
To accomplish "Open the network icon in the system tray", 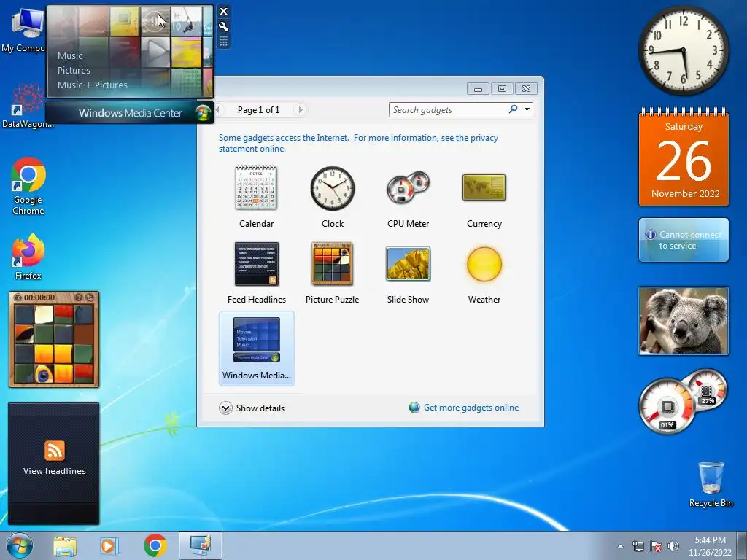I will click(638, 546).
